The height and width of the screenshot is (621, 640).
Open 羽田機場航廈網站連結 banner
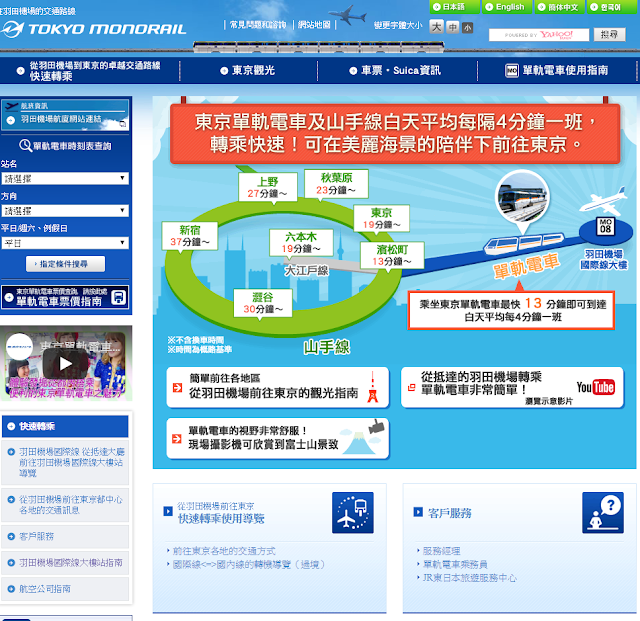[65, 115]
